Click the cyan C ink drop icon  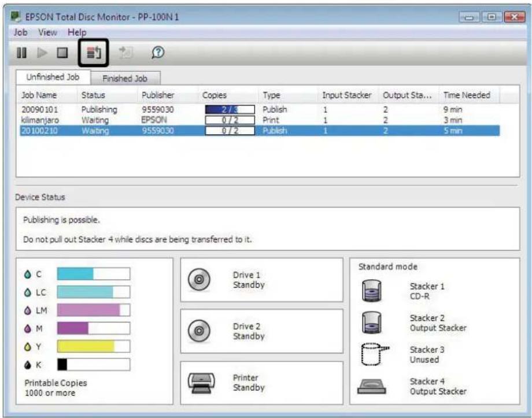28,274
